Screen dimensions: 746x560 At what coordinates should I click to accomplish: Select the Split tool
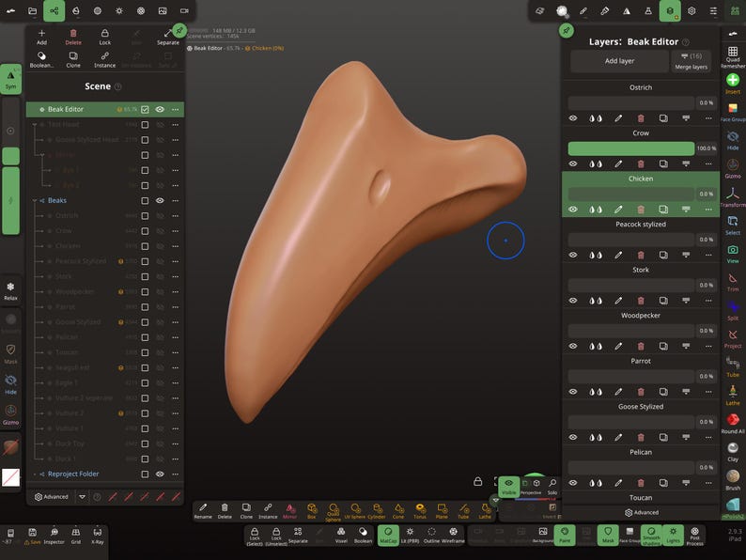pos(733,310)
